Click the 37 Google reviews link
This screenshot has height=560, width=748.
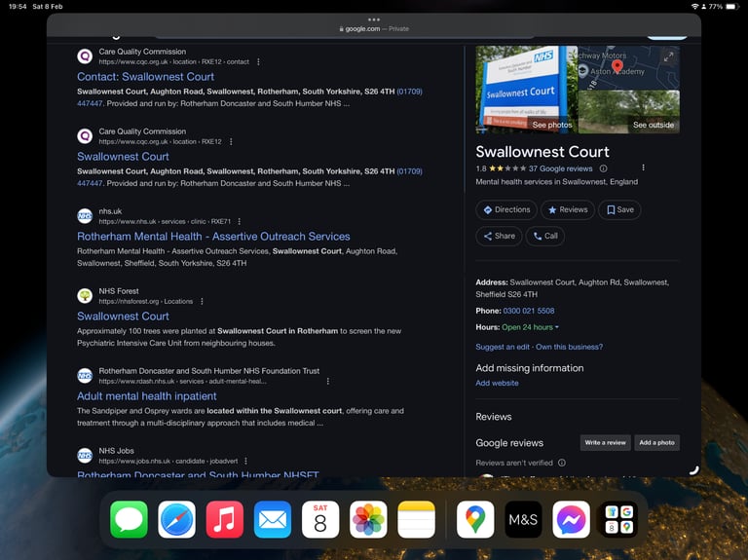tap(561, 168)
